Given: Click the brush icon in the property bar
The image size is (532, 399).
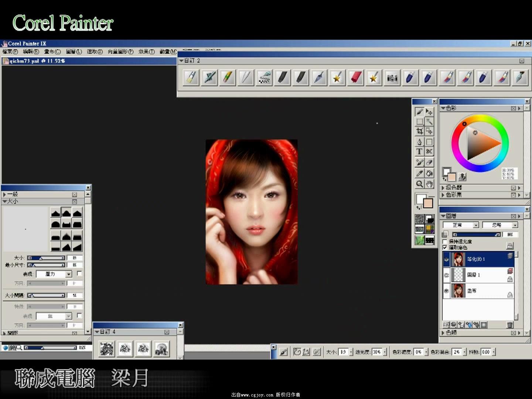Looking at the screenshot, I should tap(283, 352).
